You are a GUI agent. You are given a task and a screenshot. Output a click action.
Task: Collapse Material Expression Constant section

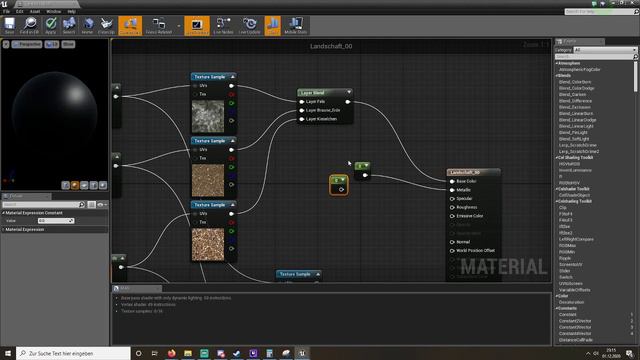click(x=4, y=213)
